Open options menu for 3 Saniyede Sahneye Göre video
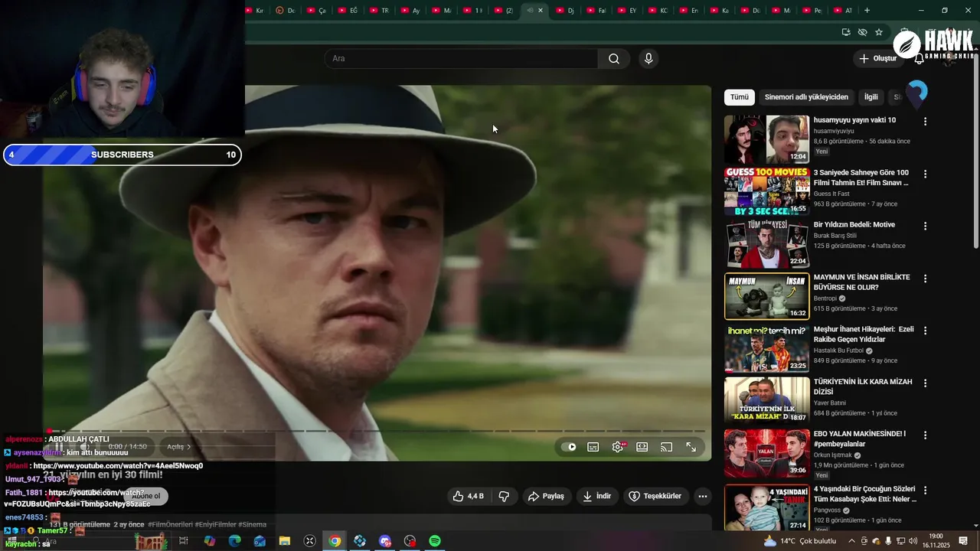Screen dimensions: 980x551 925,174
